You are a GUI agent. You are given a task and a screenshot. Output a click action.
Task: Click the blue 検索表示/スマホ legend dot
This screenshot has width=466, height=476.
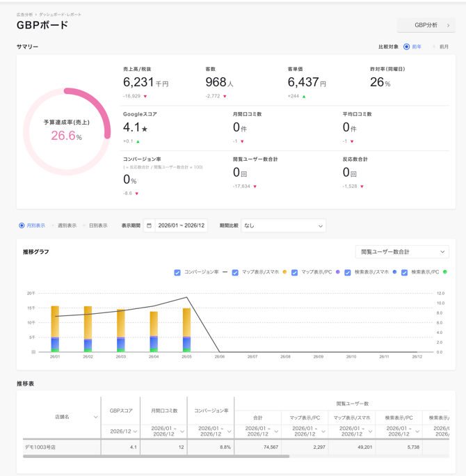pos(394,272)
